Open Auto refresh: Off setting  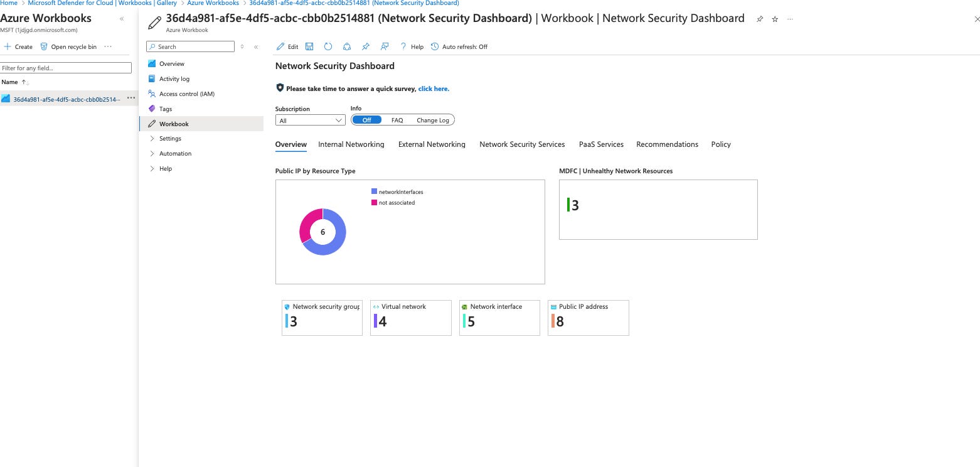click(459, 46)
